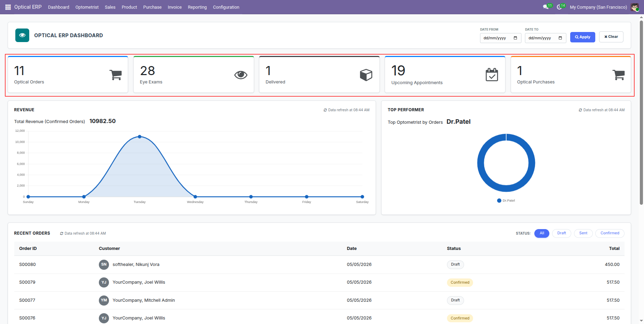Image resolution: width=644 pixels, height=324 pixels.
Task: Click the Eye Exams eye icon
Action: pyautogui.click(x=241, y=75)
